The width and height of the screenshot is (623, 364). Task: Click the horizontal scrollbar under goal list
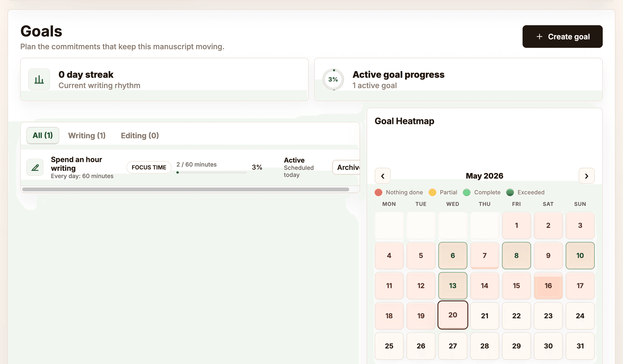[x=185, y=189]
